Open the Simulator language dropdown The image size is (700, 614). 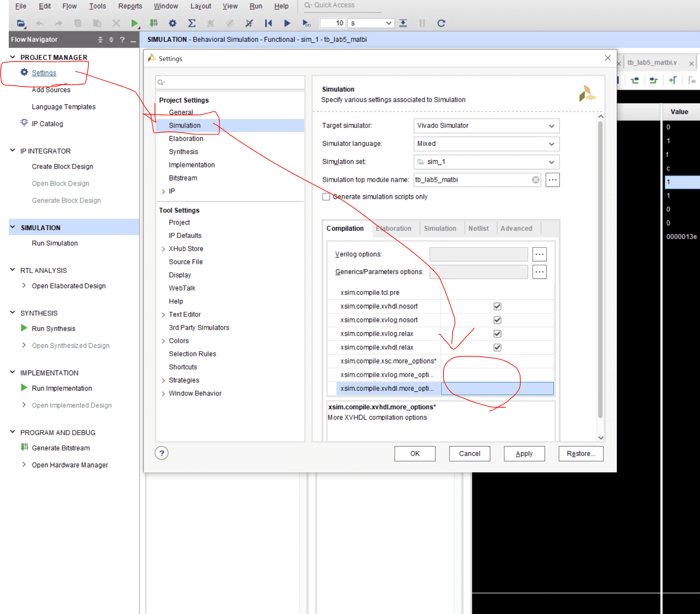pyautogui.click(x=486, y=144)
